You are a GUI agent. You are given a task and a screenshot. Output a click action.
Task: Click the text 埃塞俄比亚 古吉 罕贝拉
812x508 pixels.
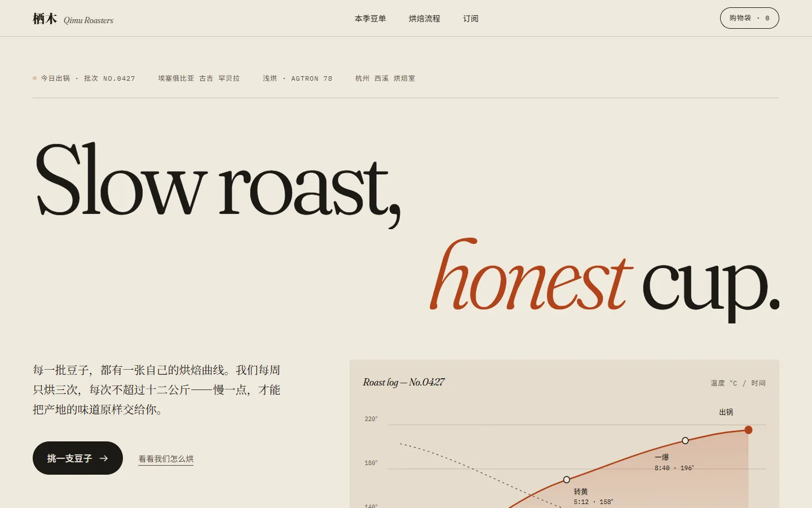coord(199,78)
